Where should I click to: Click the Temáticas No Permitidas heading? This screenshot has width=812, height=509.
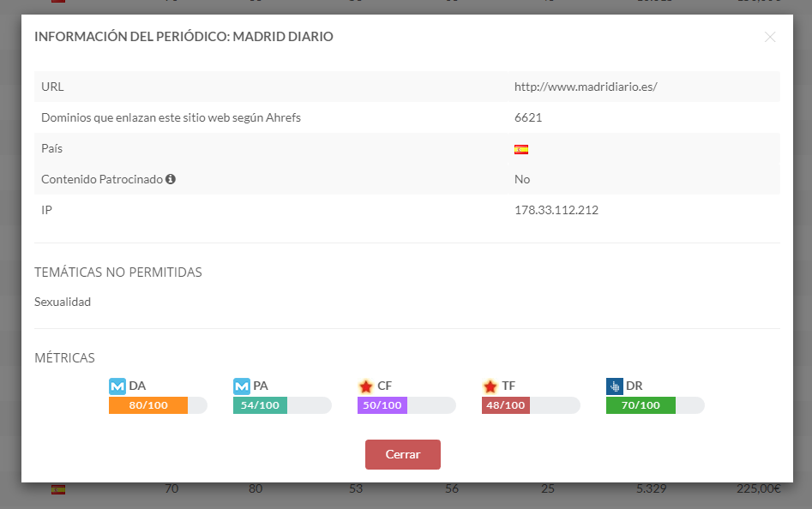pyautogui.click(x=118, y=272)
